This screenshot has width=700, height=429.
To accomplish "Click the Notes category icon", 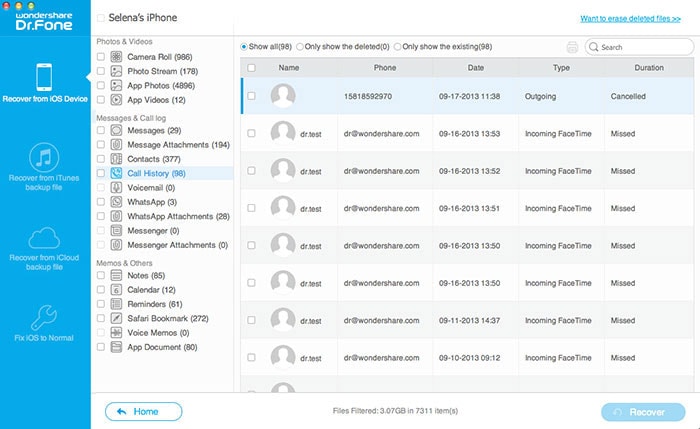I will click(x=116, y=275).
